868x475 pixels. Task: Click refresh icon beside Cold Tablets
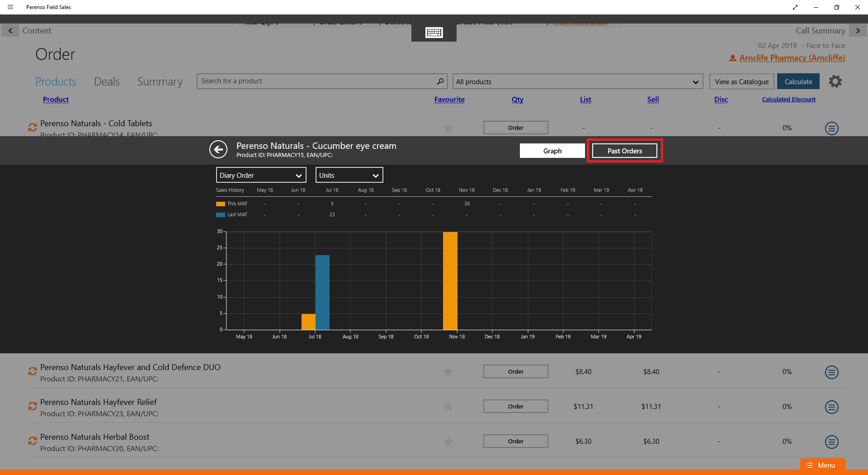tap(32, 128)
